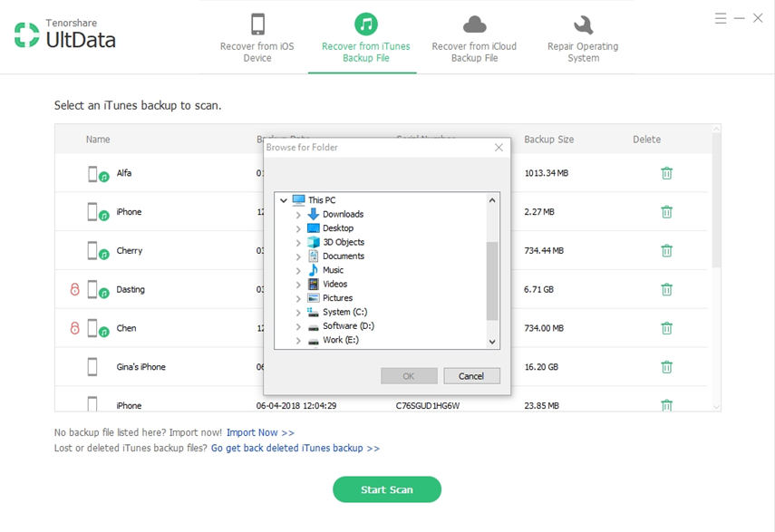
Task: Click the backup list scrollbar thumb
Action: coord(716,200)
